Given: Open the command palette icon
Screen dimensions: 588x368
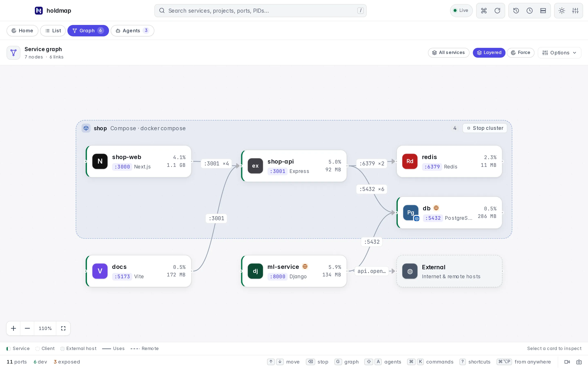Looking at the screenshot, I should tap(484, 10).
